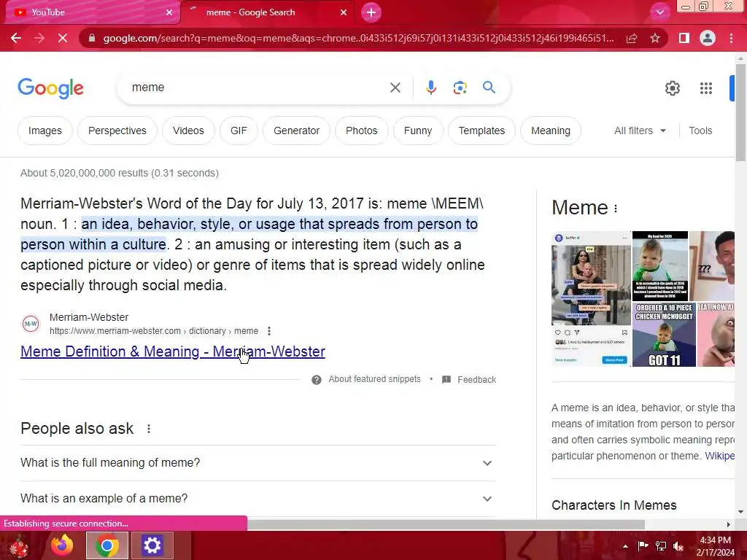
Task: Stop page loading with X button
Action: click(x=63, y=38)
